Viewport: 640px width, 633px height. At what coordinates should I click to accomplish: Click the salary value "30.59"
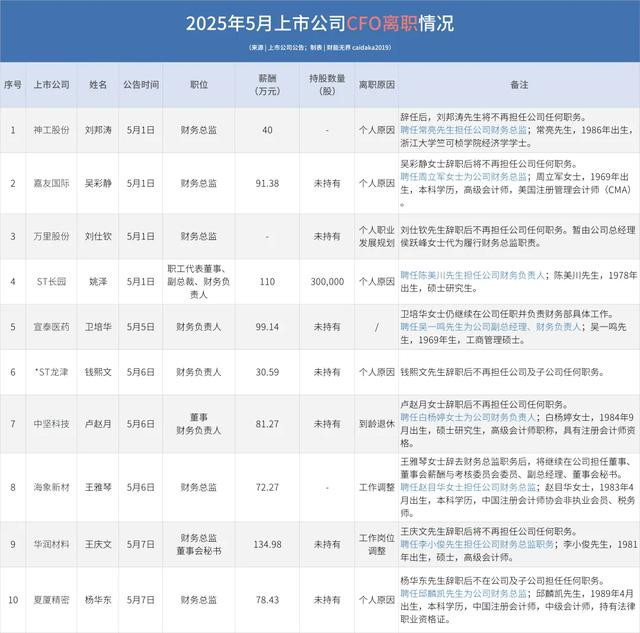pos(267,372)
